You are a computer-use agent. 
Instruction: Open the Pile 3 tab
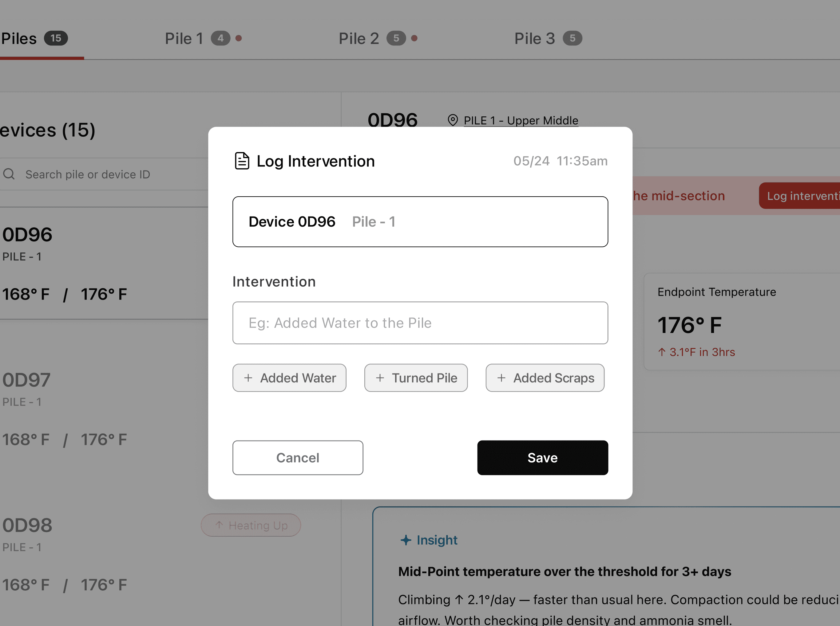coord(548,38)
